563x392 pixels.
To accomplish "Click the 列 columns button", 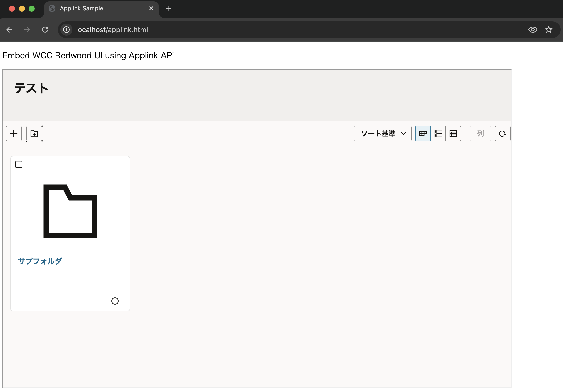I will 480,134.
